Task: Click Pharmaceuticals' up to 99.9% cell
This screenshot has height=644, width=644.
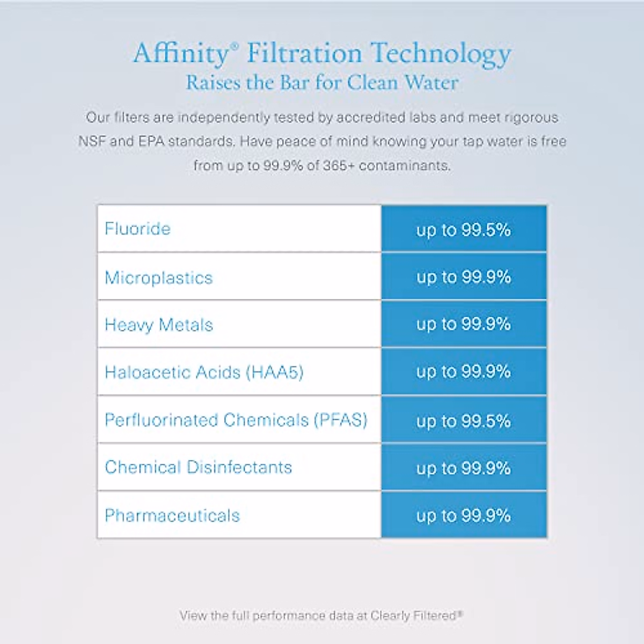Action: click(464, 515)
